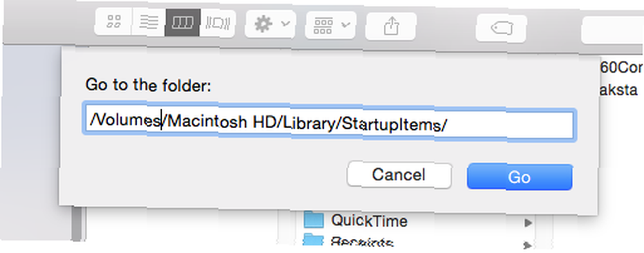Open the Edit Tags toolbar button

pyautogui.click(x=501, y=28)
